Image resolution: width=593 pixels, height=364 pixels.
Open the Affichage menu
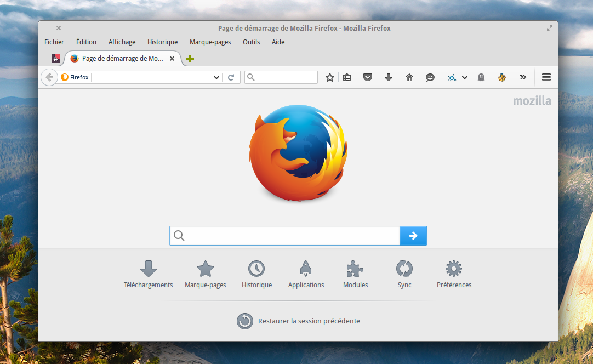[x=122, y=42]
